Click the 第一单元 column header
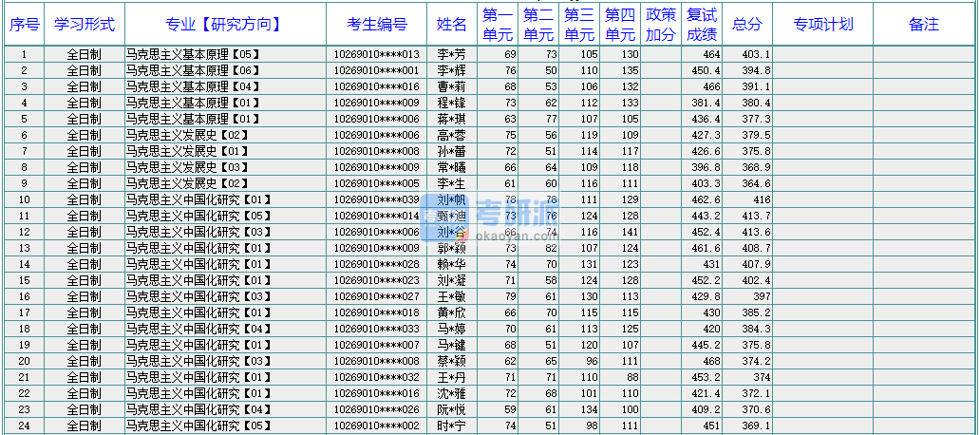980x435 pixels. pos(497,25)
